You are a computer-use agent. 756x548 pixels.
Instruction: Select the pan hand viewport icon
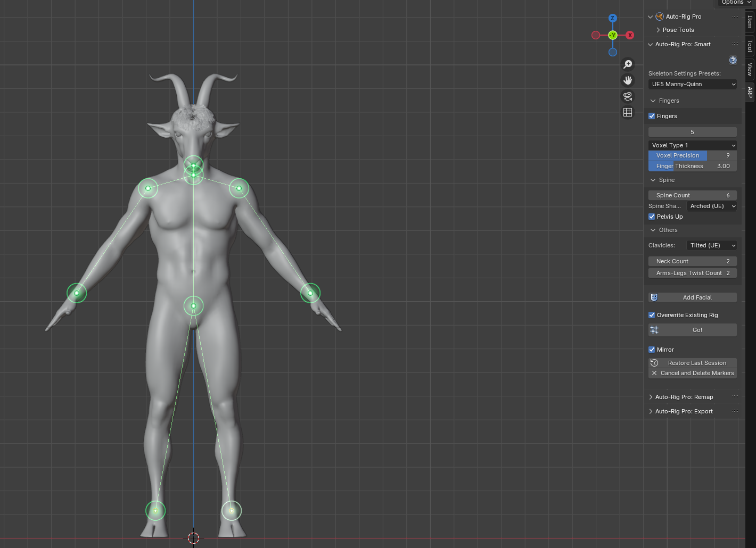(x=628, y=80)
